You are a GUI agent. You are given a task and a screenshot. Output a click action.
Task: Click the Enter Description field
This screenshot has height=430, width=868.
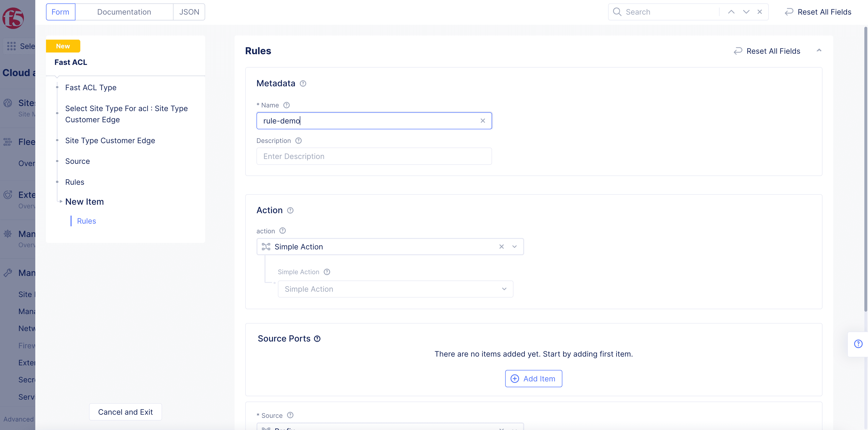[x=374, y=156]
